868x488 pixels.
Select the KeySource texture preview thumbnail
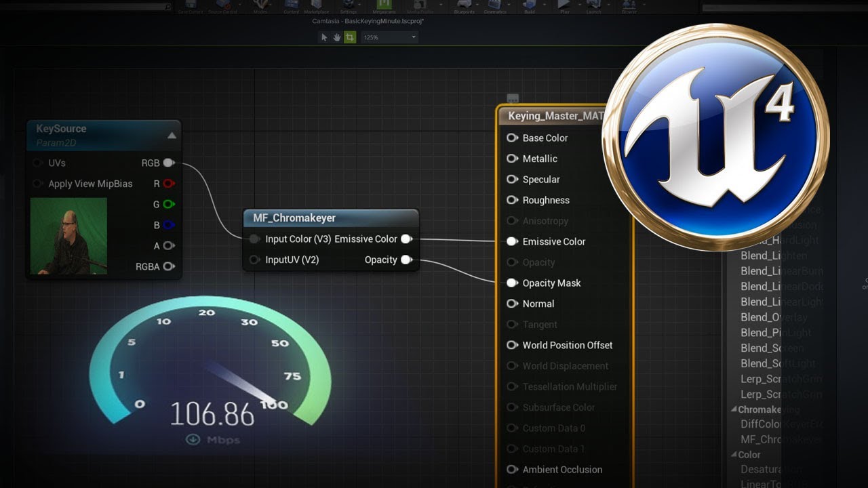(68, 236)
